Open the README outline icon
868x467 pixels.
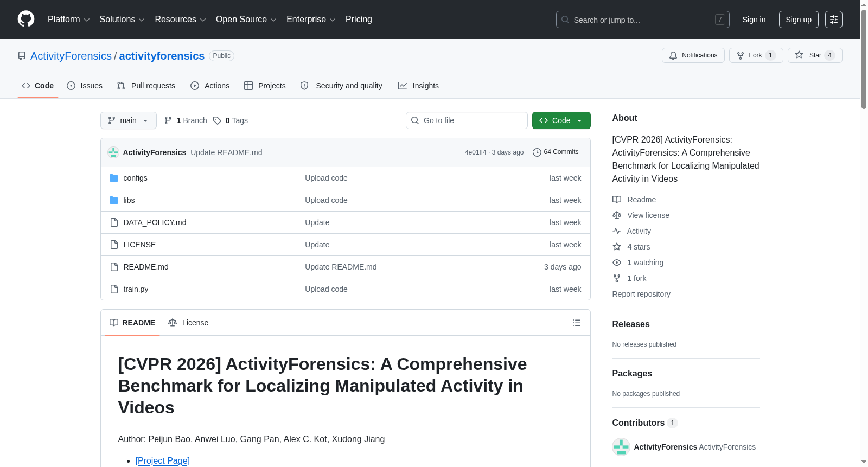577,323
